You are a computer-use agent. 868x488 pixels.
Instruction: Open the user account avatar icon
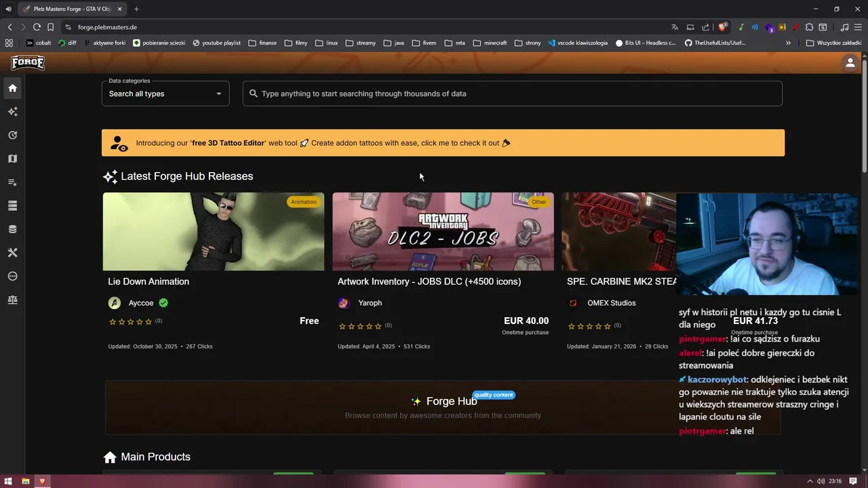coord(850,63)
